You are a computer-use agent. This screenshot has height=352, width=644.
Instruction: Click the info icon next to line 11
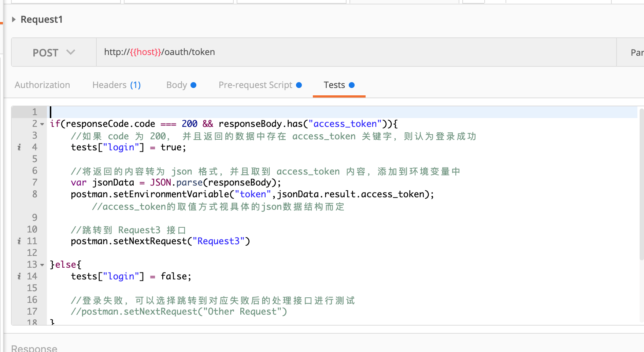(x=19, y=241)
